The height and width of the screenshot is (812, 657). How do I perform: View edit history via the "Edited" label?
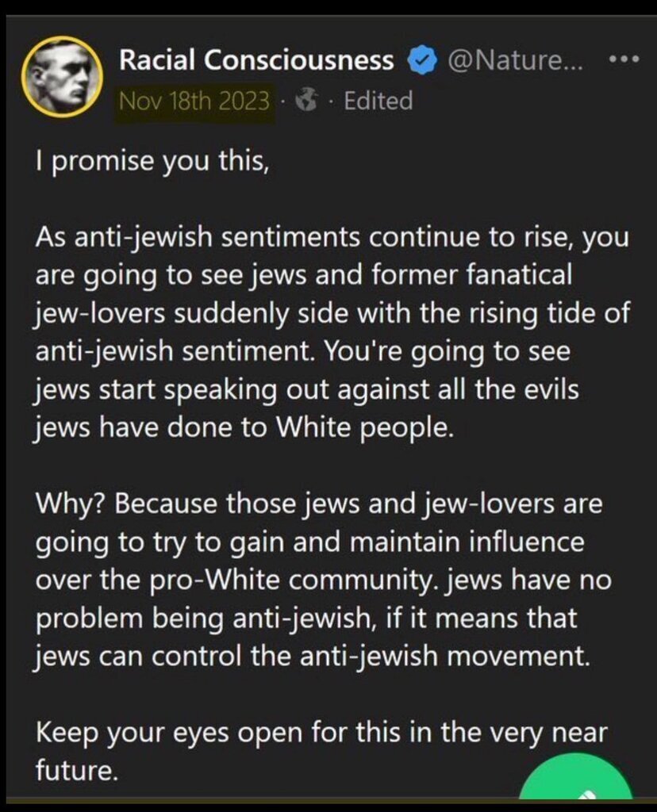tap(378, 101)
